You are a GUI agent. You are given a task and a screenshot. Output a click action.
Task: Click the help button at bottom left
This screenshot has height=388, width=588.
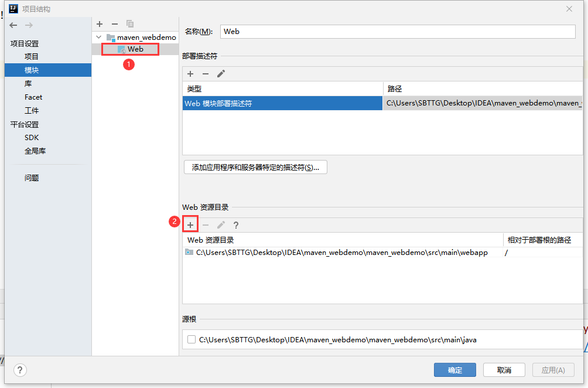[20, 370]
